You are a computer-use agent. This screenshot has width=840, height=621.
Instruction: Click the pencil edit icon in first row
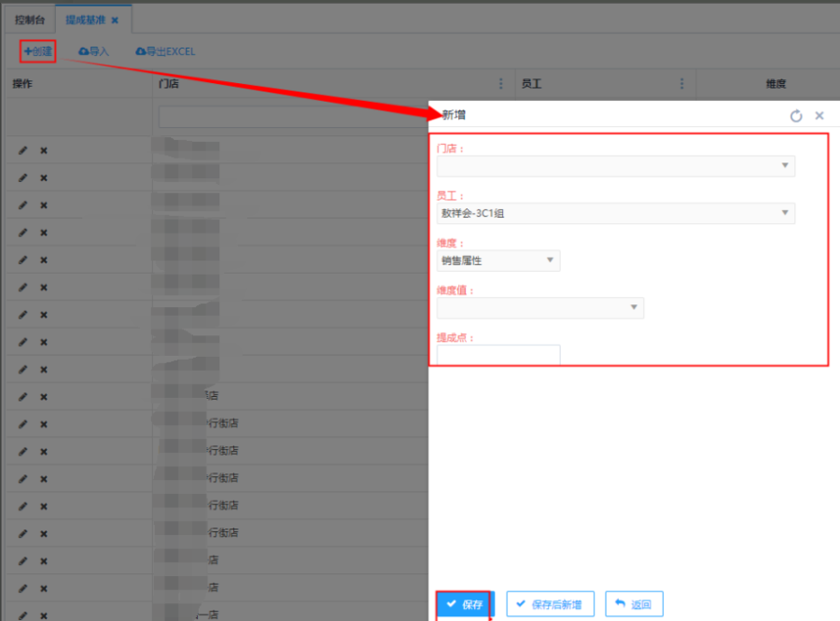(23, 150)
